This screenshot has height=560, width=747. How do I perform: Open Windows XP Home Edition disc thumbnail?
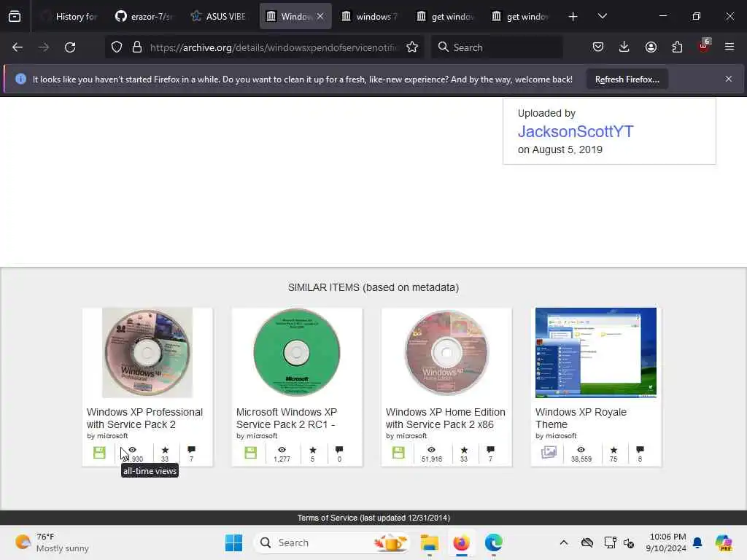(446, 352)
